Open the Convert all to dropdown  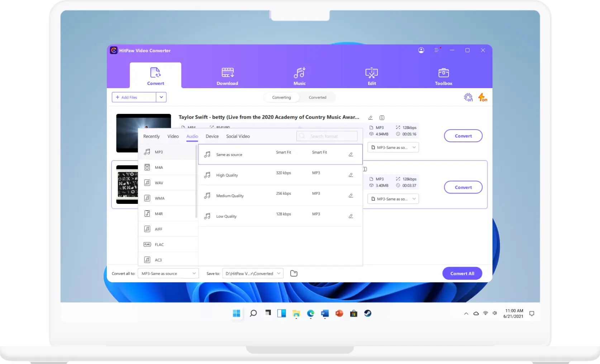(168, 273)
